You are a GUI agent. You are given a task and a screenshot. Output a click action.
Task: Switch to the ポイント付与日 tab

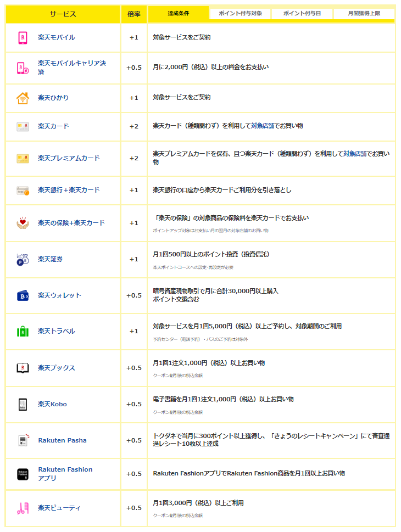(302, 14)
